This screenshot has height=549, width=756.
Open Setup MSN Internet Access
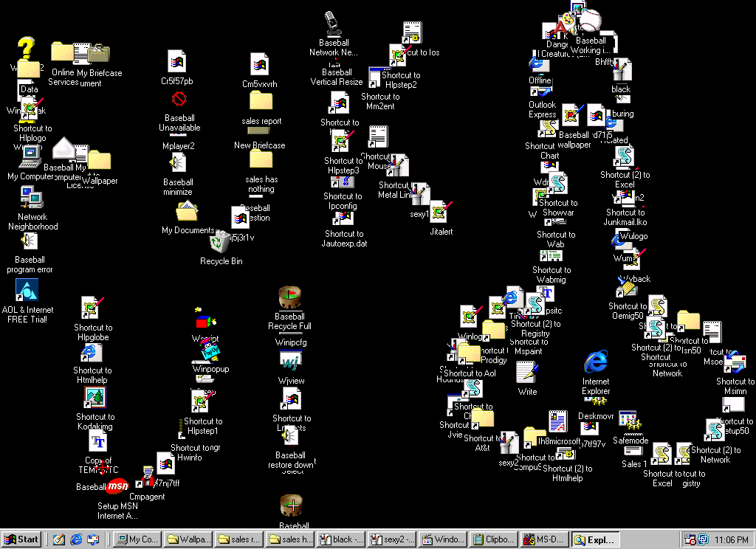[117, 486]
